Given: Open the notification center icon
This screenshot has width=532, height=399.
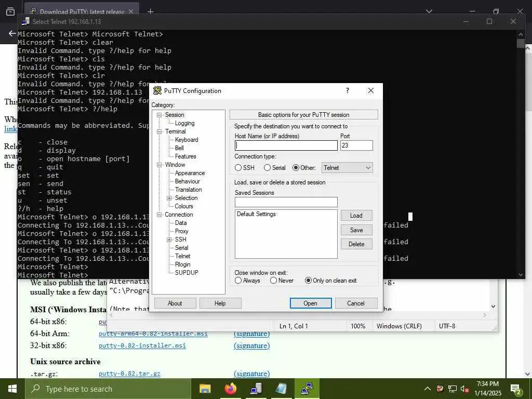Looking at the screenshot, I should click(516, 389).
